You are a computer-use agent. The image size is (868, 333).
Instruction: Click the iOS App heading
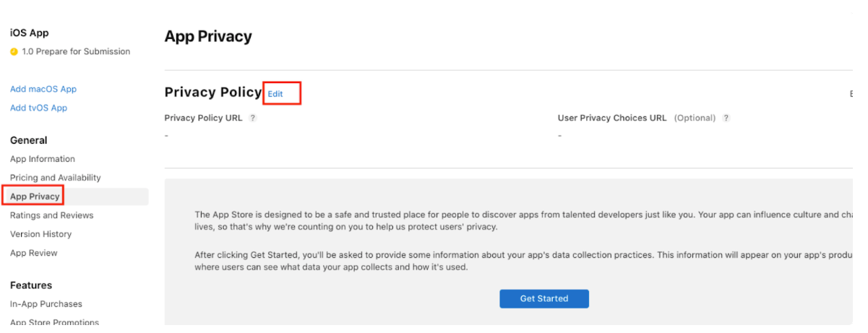(x=30, y=33)
